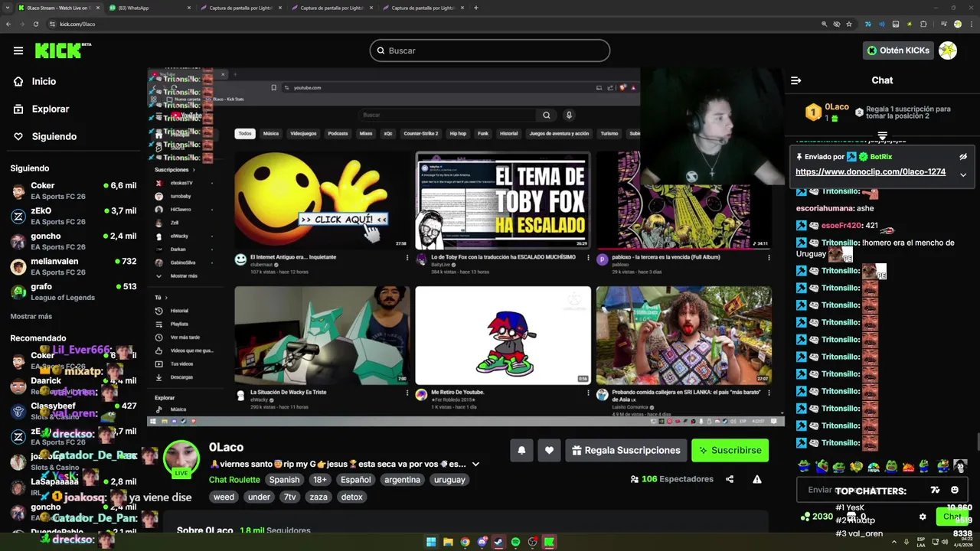Open melianvalen channel in sidebar
The image size is (980, 551).
pyautogui.click(x=73, y=266)
